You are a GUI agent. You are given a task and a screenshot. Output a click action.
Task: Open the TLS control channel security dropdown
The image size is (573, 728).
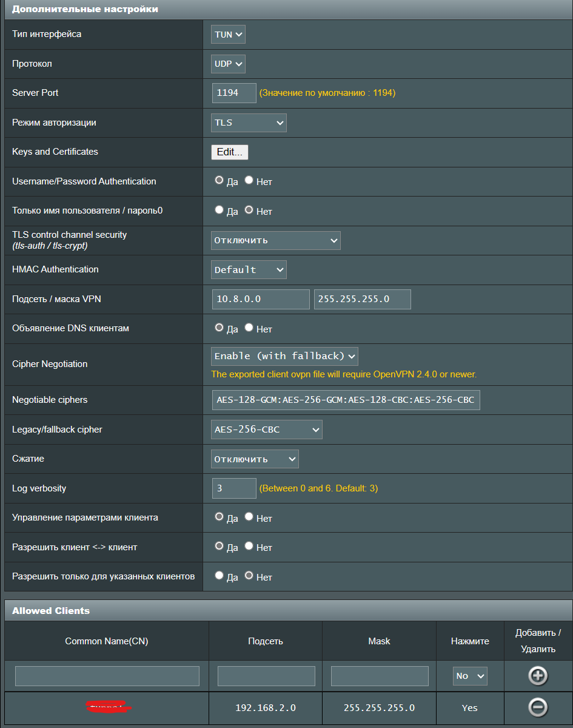click(x=276, y=240)
